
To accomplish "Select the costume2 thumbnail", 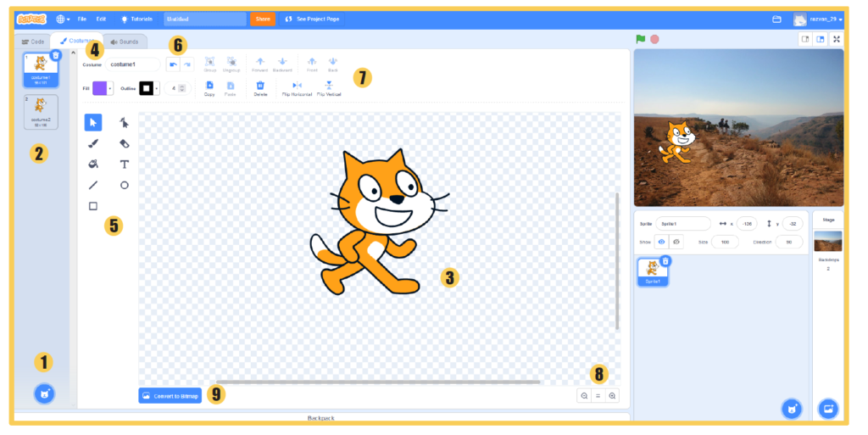I will (x=42, y=111).
